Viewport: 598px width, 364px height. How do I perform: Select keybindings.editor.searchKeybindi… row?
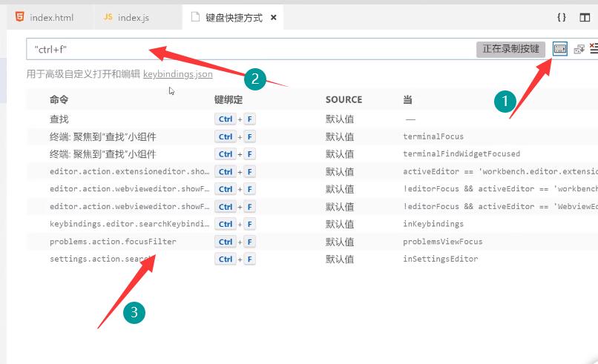click(x=312, y=224)
